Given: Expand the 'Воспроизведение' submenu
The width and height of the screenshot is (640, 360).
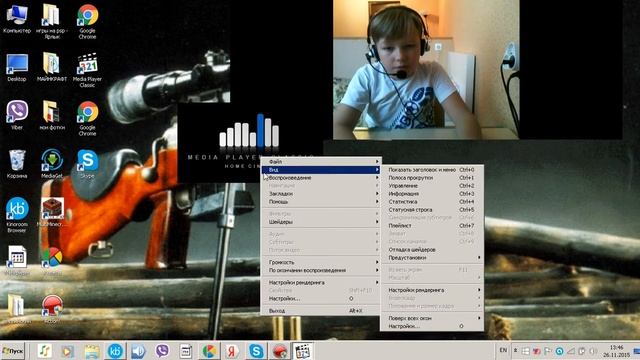Looking at the screenshot, I should click(x=321, y=178).
